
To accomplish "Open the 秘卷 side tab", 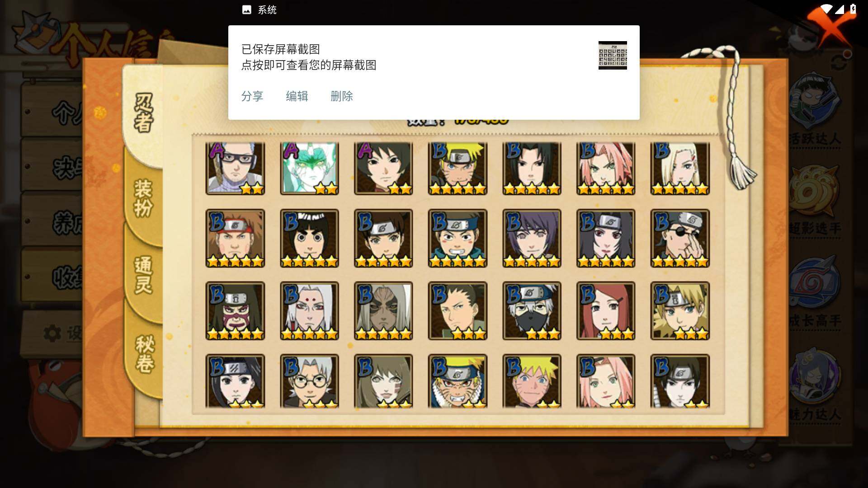I will click(x=145, y=354).
